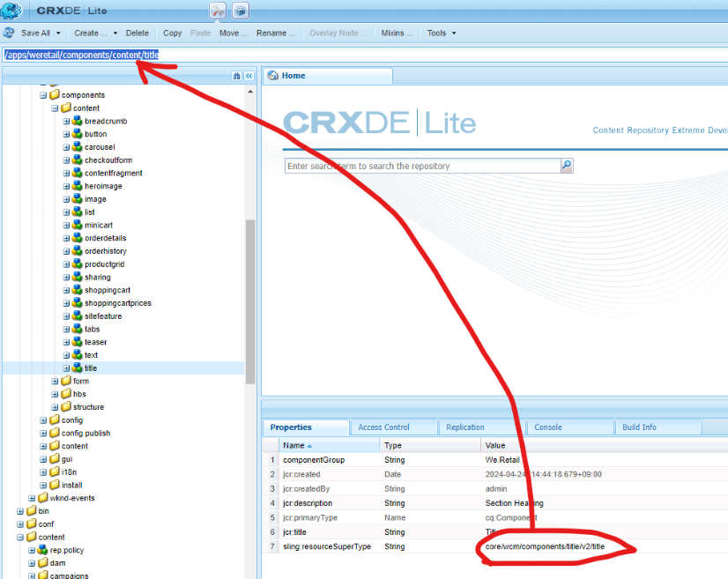Image resolution: width=728 pixels, height=579 pixels.
Task: Click the heroimage component icon
Action: (x=77, y=186)
